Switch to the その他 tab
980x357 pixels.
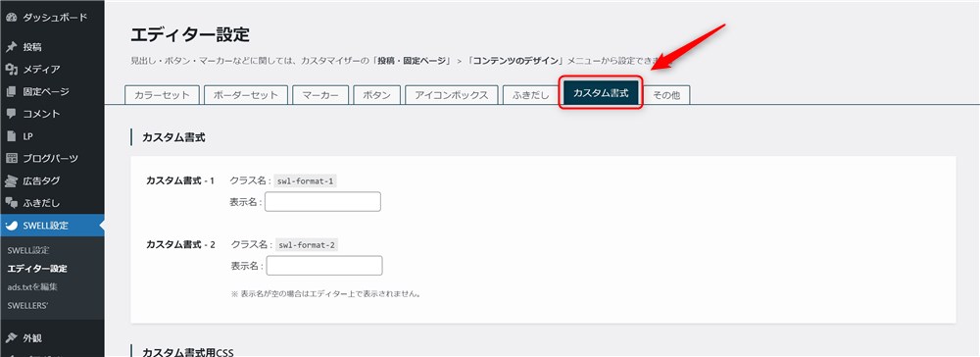pyautogui.click(x=666, y=95)
